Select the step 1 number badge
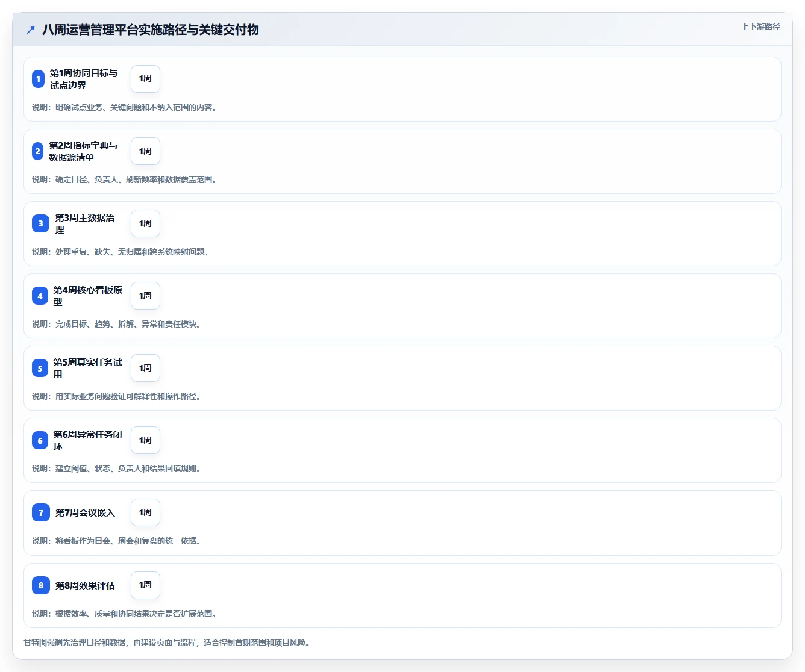This screenshot has height=672, width=805. (x=38, y=79)
